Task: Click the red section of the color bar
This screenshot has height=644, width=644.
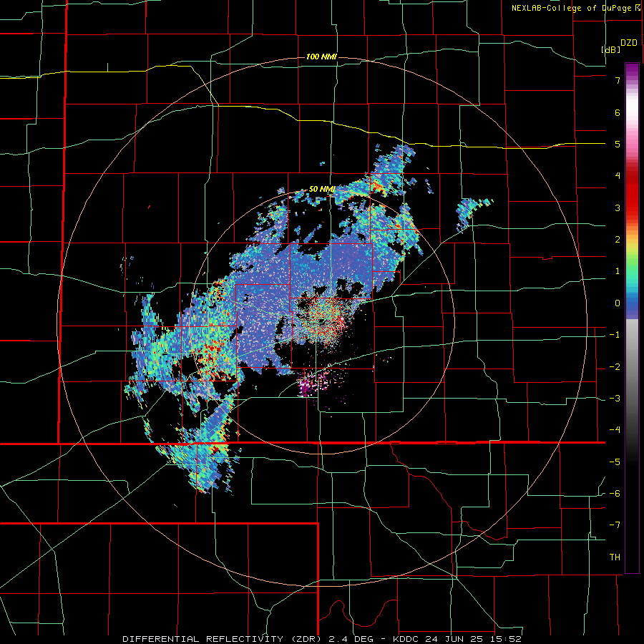Action: pyautogui.click(x=632, y=193)
